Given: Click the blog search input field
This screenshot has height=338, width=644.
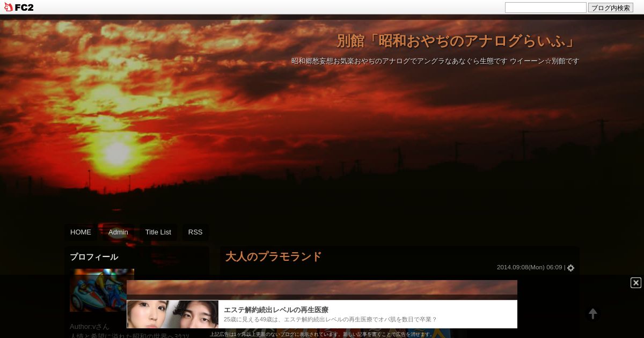Looking at the screenshot, I should click(x=545, y=8).
